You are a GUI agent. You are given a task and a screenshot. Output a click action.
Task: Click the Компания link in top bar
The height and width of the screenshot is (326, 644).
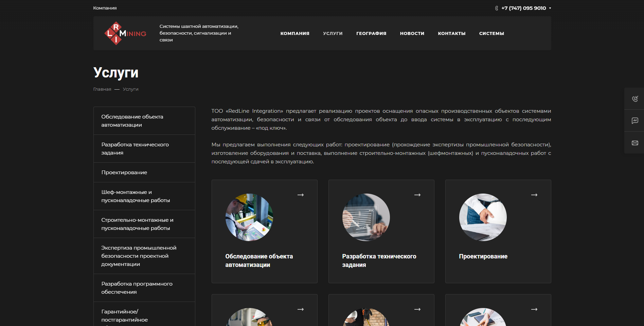pos(105,8)
